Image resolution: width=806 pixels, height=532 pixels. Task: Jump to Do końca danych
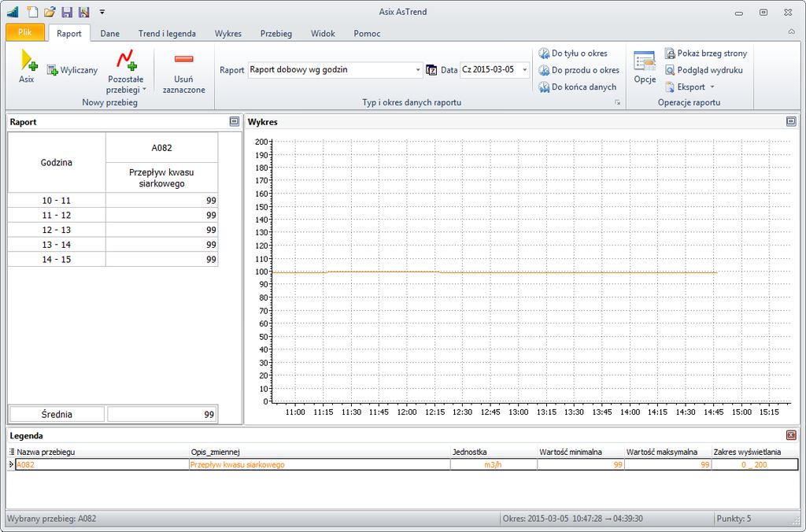point(577,87)
